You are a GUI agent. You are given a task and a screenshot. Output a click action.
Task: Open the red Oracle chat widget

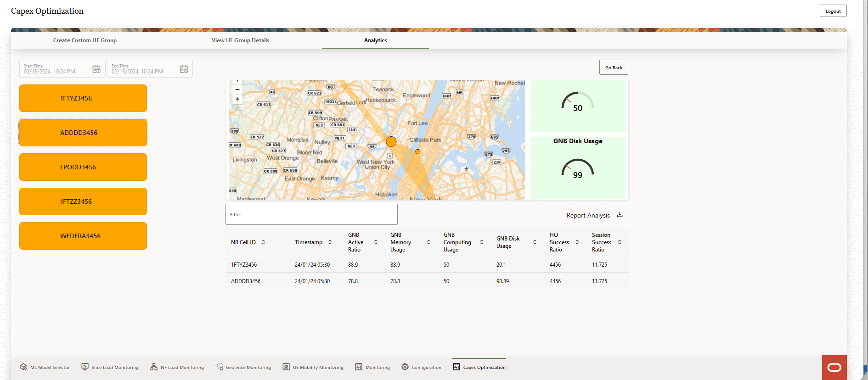[x=834, y=368]
